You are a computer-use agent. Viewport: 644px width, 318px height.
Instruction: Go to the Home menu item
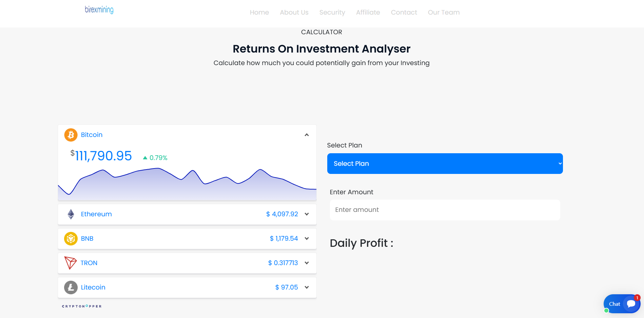click(259, 13)
